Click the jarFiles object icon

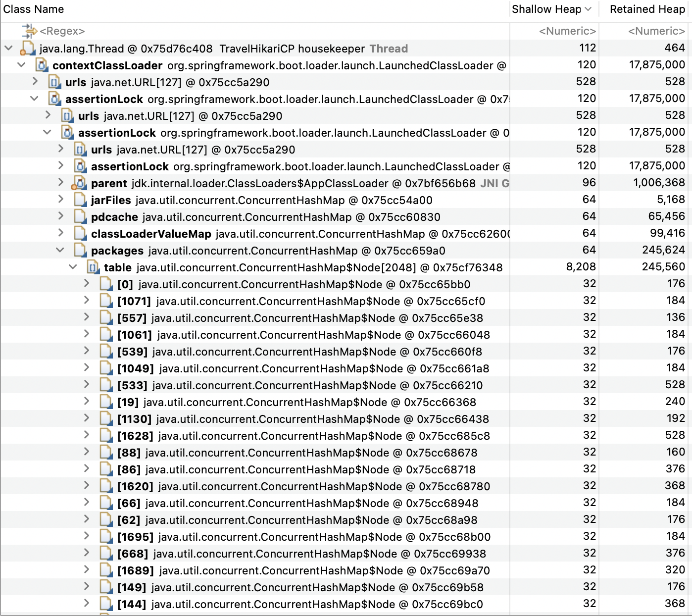click(x=80, y=200)
